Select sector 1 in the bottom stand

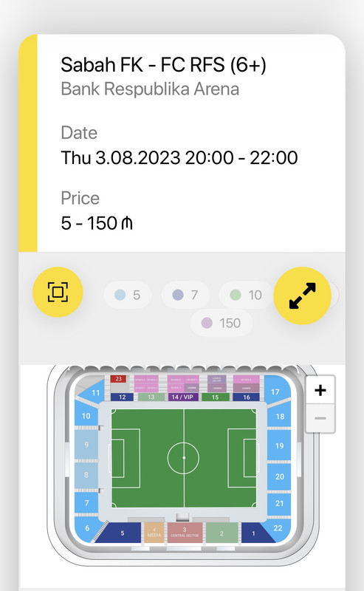255,533
